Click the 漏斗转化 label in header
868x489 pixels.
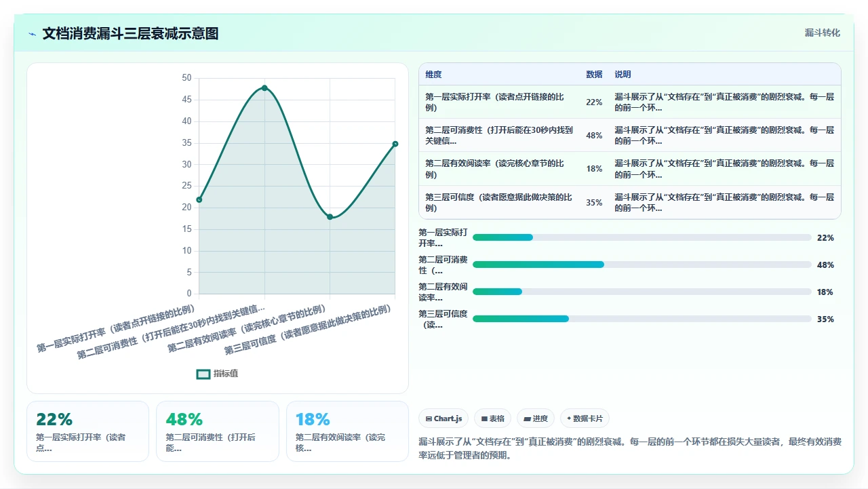click(822, 33)
